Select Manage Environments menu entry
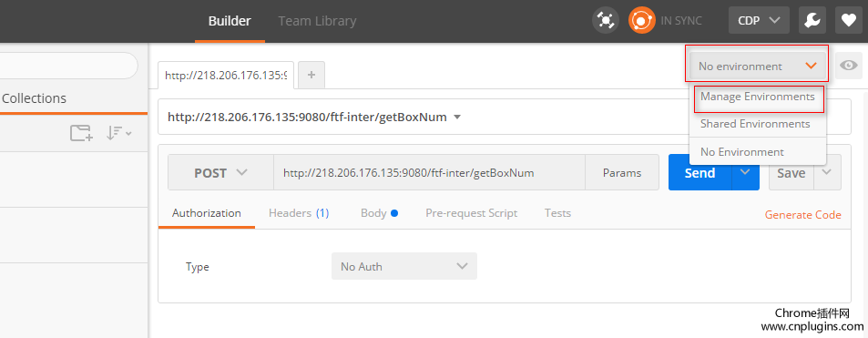Viewport: 868px width, 338px height. (x=757, y=97)
